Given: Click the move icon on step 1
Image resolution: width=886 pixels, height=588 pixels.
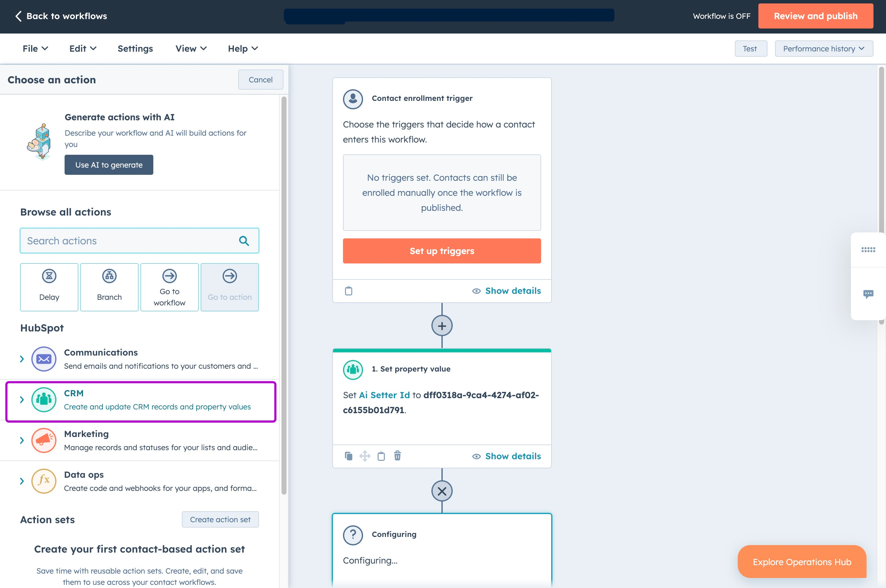Looking at the screenshot, I should point(365,456).
